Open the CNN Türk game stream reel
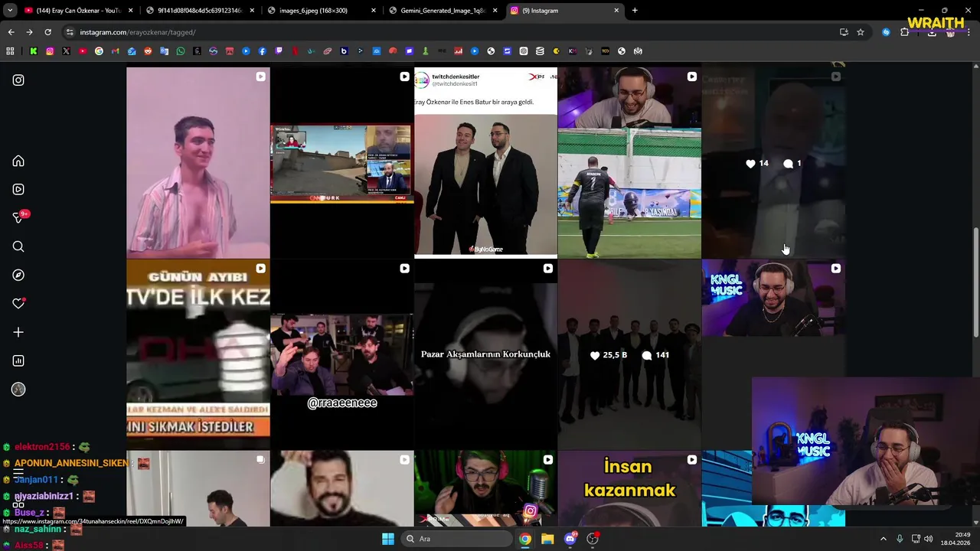The height and width of the screenshot is (551, 980). [x=342, y=163]
